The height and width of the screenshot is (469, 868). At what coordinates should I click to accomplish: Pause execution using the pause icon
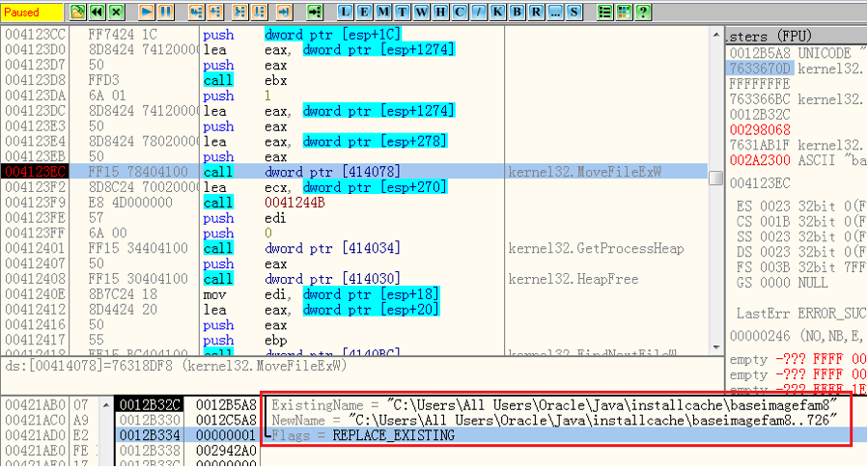coord(165,12)
